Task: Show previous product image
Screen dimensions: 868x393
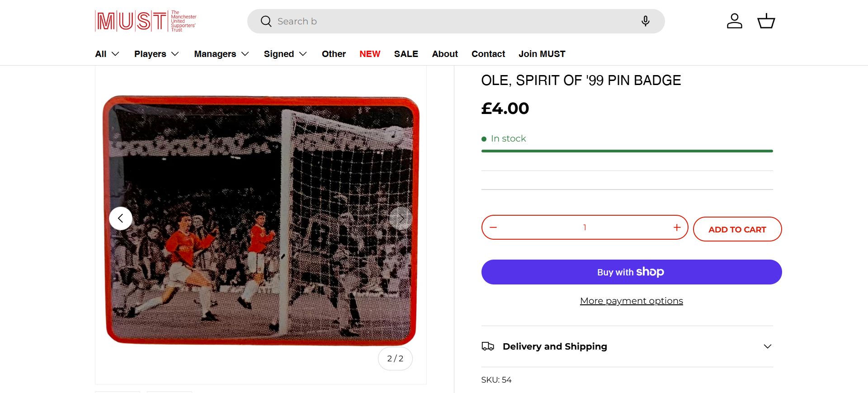Action: (121, 218)
